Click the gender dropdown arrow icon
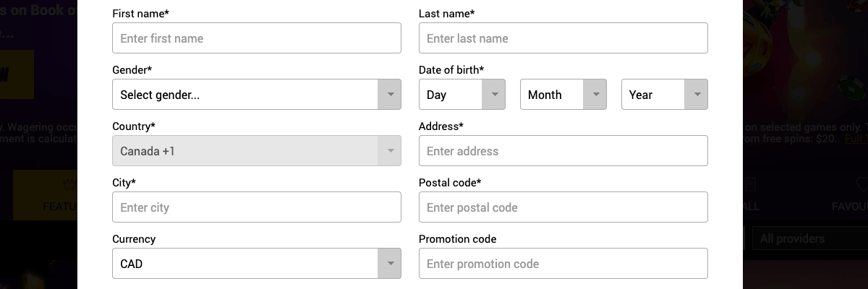868x289 pixels. (x=390, y=94)
